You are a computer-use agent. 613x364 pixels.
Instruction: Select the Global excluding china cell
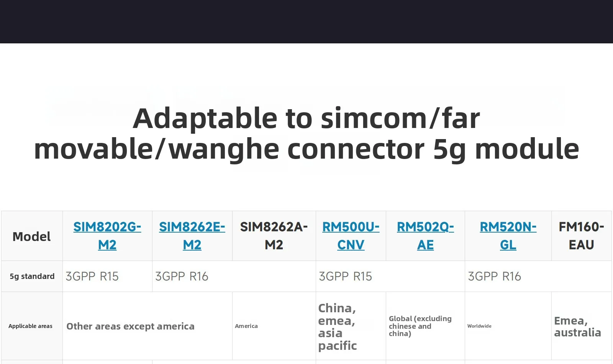pos(420,326)
